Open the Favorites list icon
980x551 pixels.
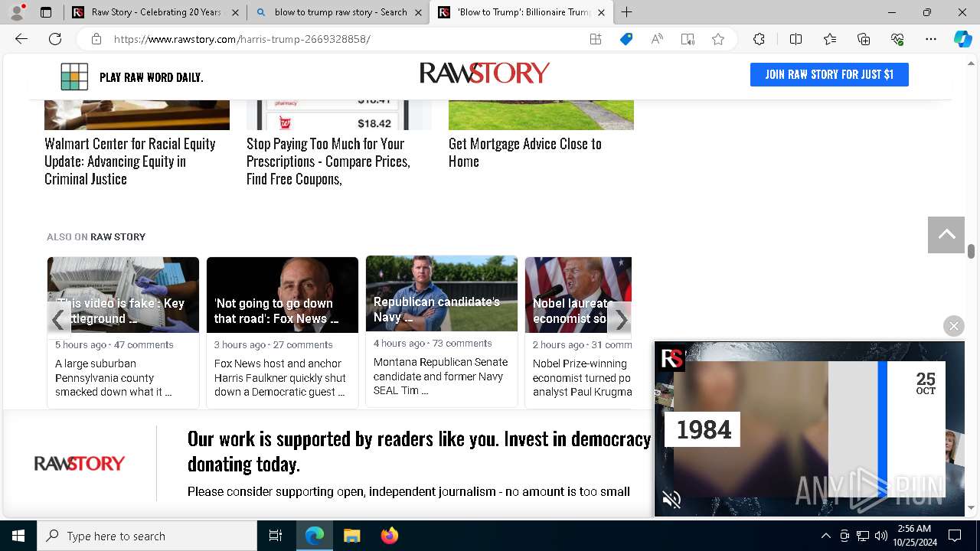[x=830, y=39]
